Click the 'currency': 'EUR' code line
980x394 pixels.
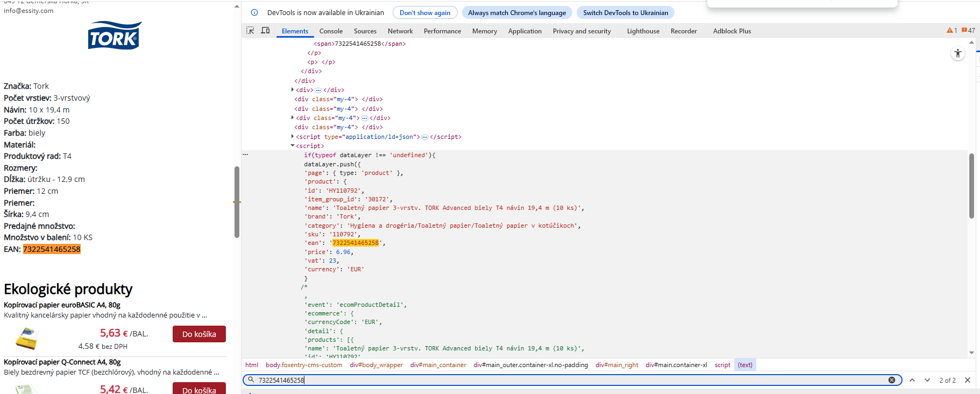334,269
